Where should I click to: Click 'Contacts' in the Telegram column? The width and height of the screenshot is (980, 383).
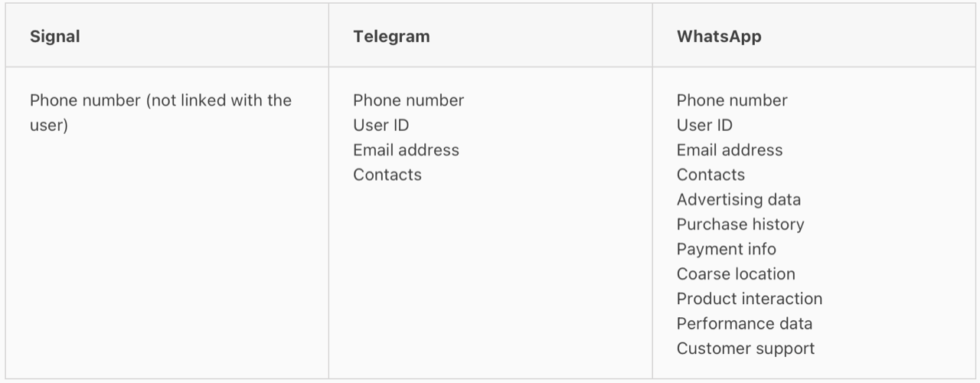pyautogui.click(x=387, y=175)
